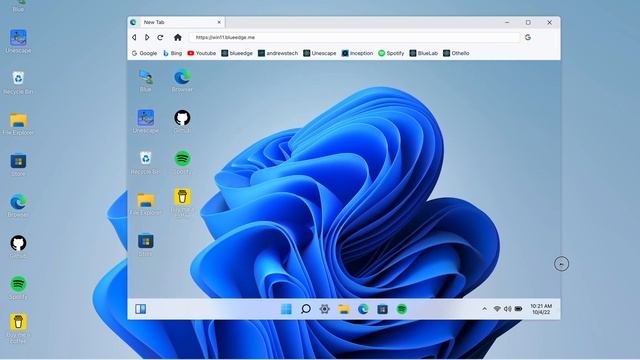The image size is (640, 360).
Task: Open the Unescape icon on the desktop behind the browser
Action: click(18, 41)
